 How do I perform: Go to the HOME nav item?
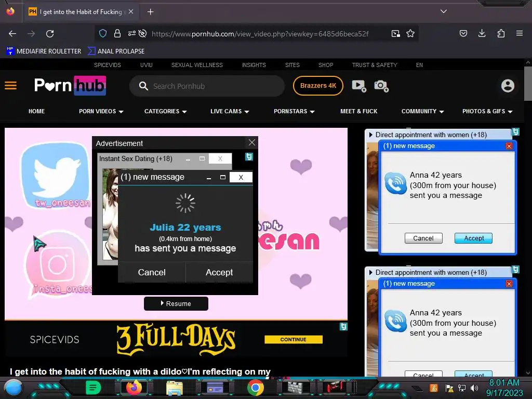[37, 111]
